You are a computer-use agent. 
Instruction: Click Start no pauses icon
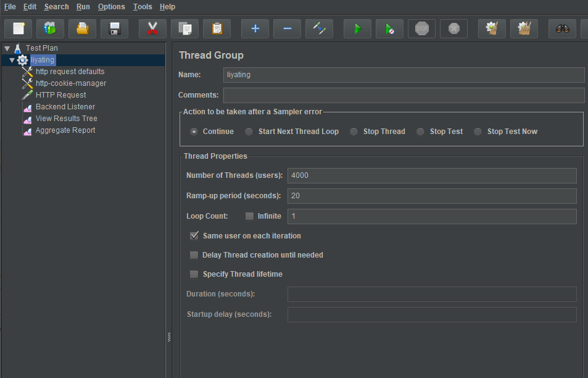tap(389, 28)
